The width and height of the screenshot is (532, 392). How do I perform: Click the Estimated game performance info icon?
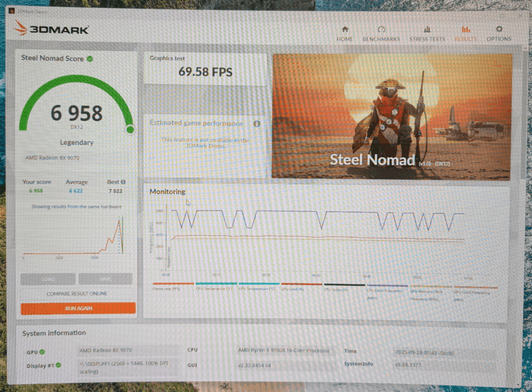point(257,124)
